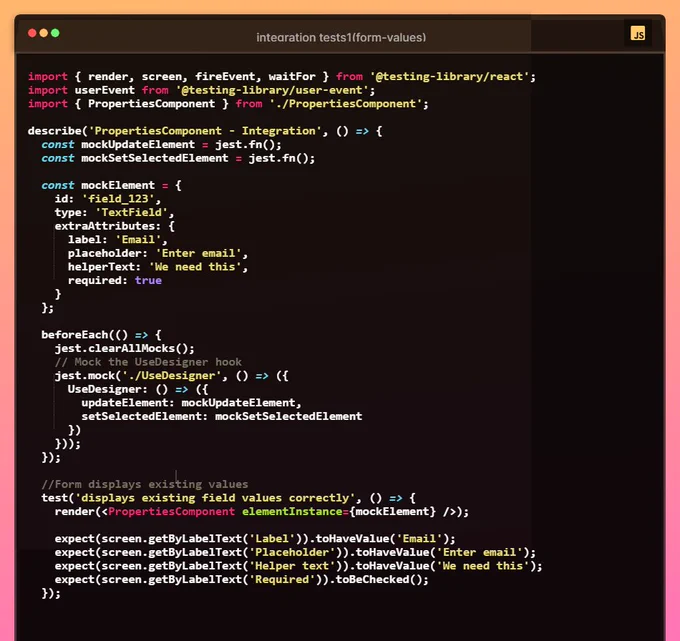Click the green maximize window dot
This screenshot has width=680, height=641.
55,33
